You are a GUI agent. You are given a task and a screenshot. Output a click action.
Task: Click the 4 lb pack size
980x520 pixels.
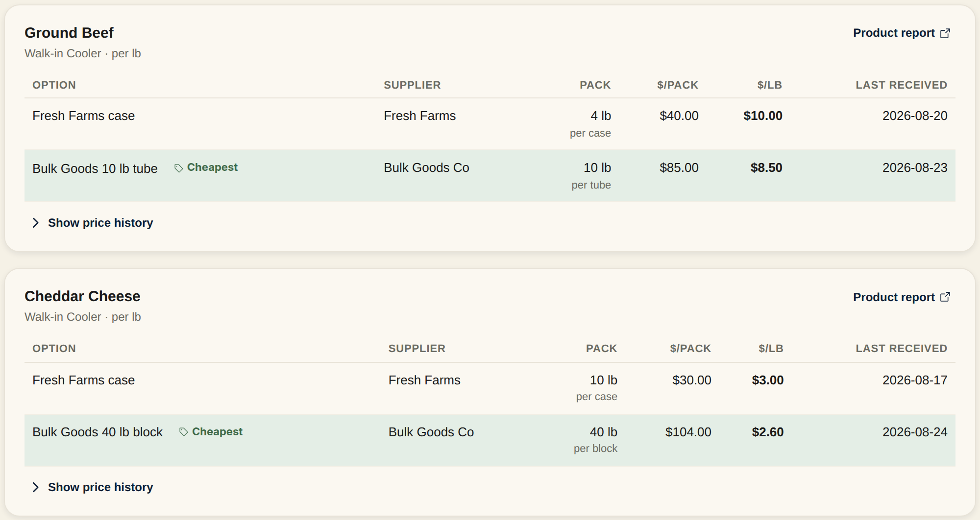click(x=601, y=116)
